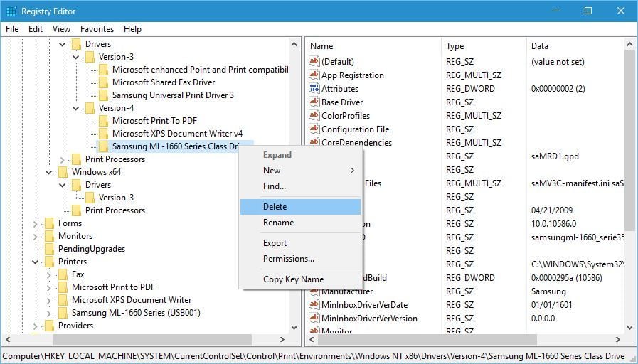Open the View menu
The width and height of the screenshot is (638, 364).
61,29
